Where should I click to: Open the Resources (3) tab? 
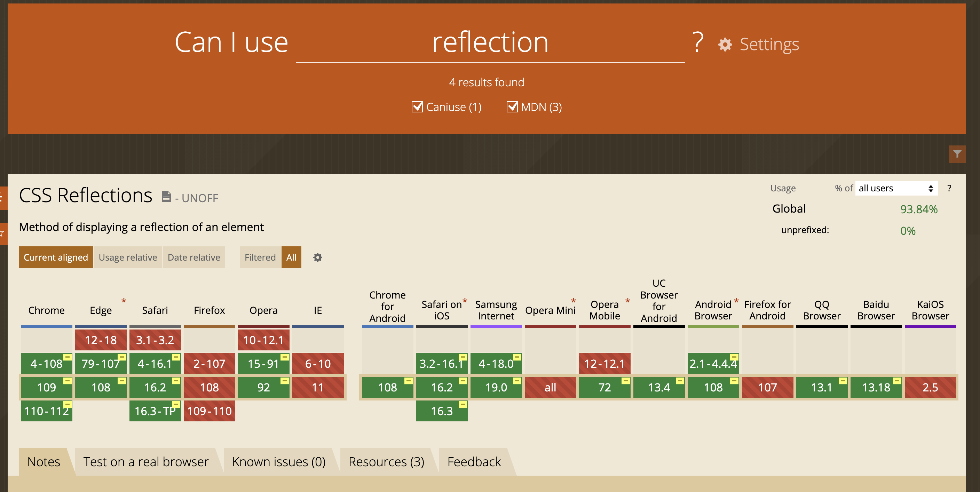386,462
